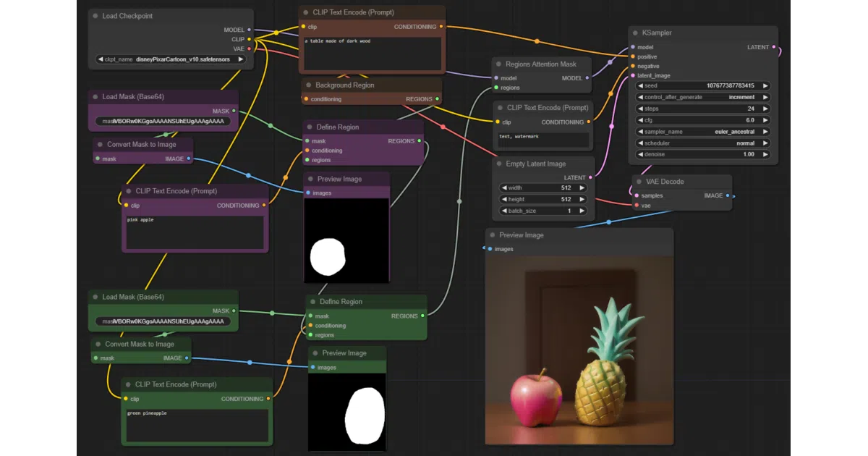Collapse the purple Define Region node
Image resolution: width=868 pixels, height=456 pixels.
point(310,127)
